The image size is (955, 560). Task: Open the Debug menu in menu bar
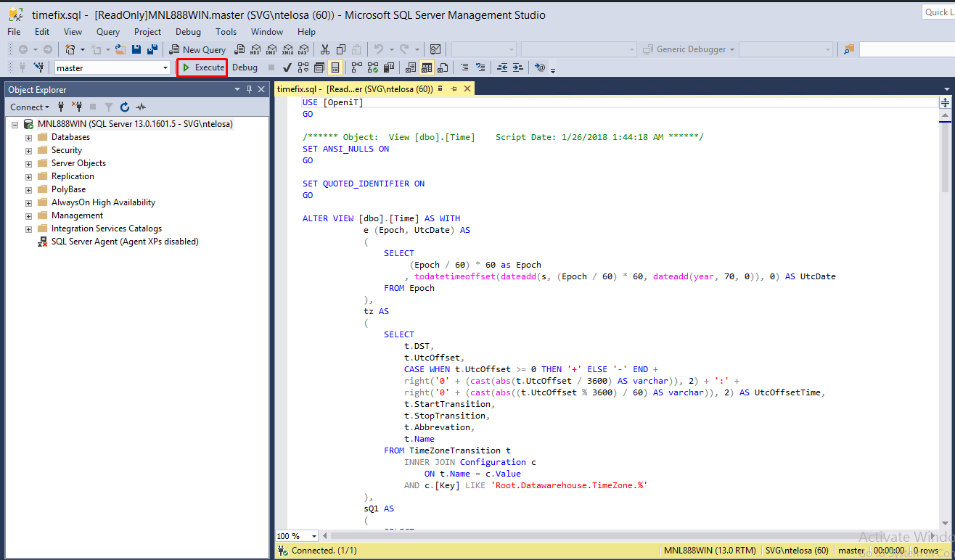point(188,32)
